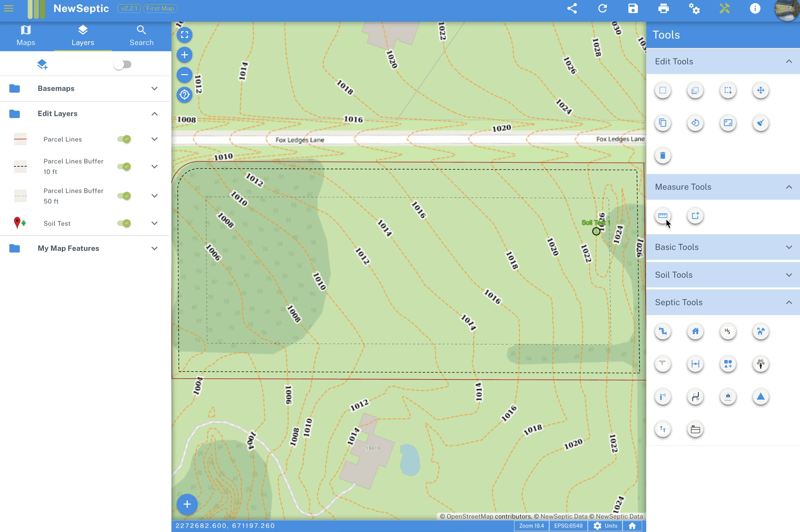Click the Soil Test 1 marker on map
Viewport: 800px width, 532px height.
(x=596, y=231)
